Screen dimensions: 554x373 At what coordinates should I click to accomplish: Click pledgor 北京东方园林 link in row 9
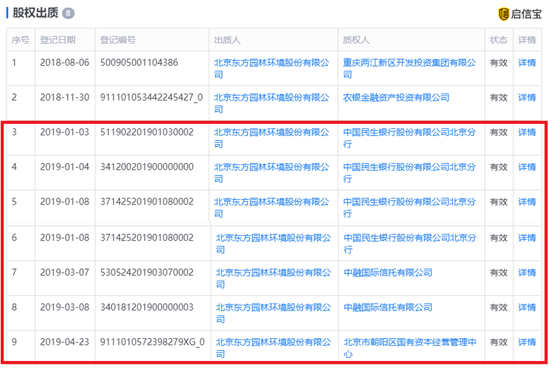click(273, 348)
